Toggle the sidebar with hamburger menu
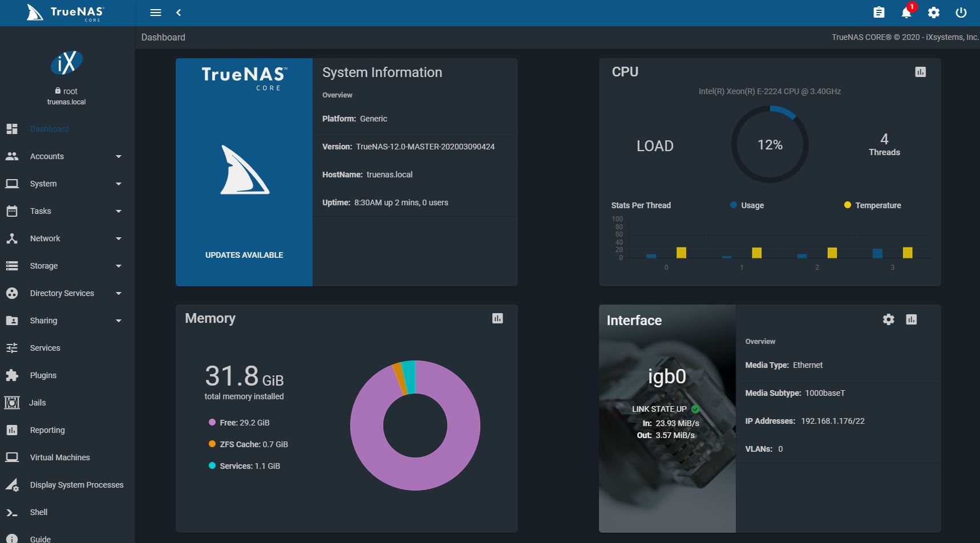The height and width of the screenshot is (543, 980). point(156,13)
